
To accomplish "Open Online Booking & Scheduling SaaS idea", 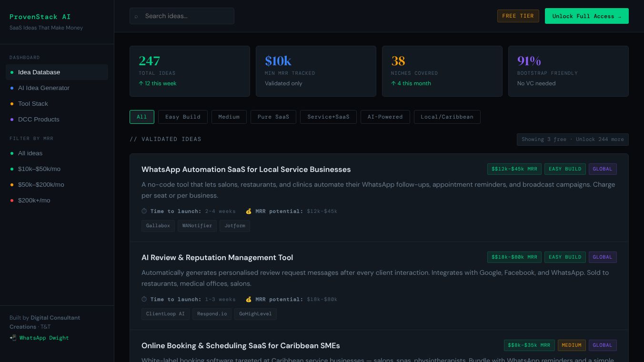I will pyautogui.click(x=241, y=346).
